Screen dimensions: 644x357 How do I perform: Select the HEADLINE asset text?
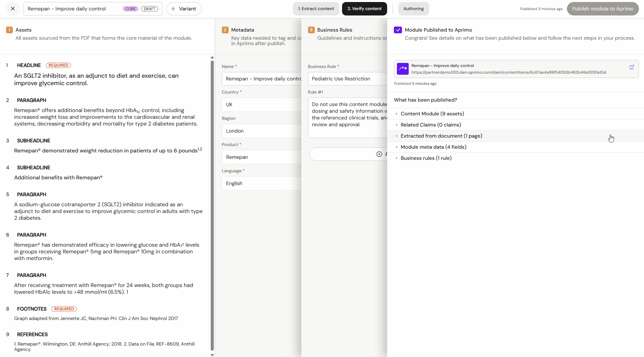click(x=96, y=79)
